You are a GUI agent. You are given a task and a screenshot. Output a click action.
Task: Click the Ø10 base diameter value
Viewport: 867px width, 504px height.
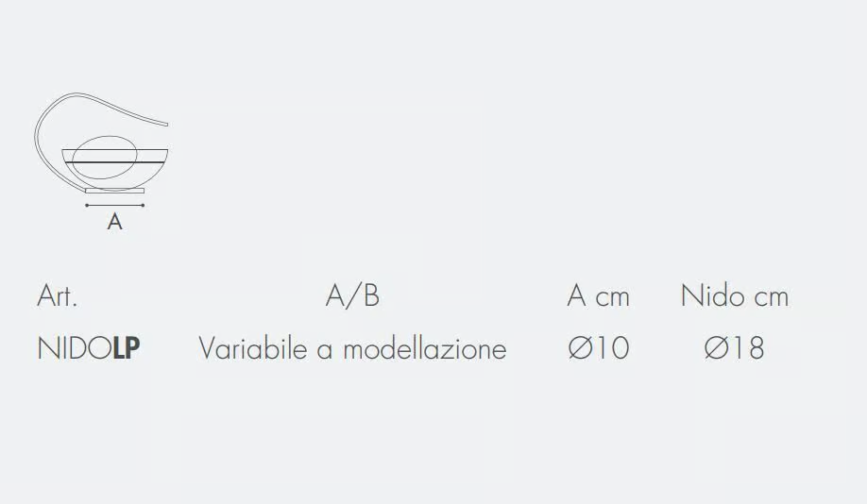pos(598,348)
